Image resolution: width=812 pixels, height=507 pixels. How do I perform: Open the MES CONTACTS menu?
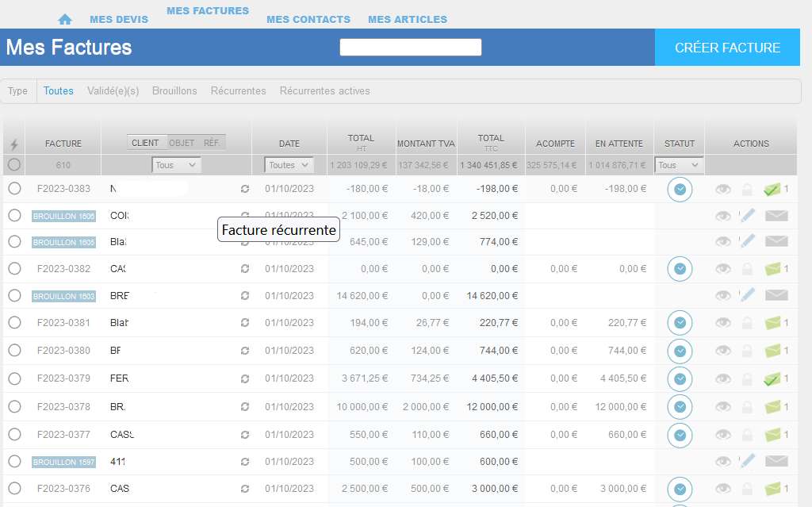308,20
